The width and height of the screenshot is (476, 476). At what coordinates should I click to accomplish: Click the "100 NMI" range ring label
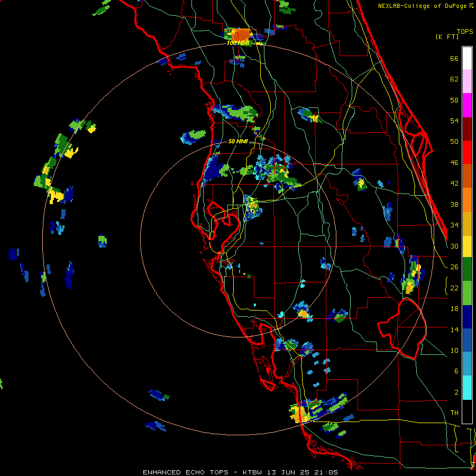click(x=238, y=43)
